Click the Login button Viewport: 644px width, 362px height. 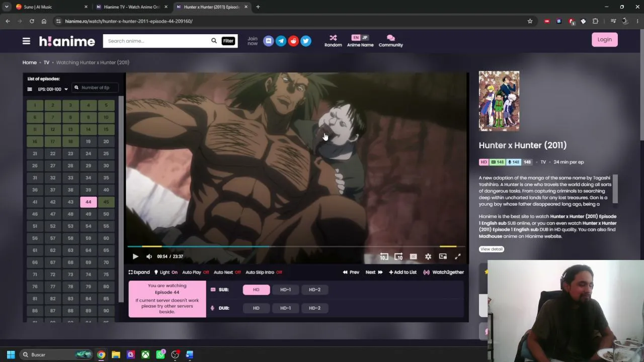pos(605,40)
